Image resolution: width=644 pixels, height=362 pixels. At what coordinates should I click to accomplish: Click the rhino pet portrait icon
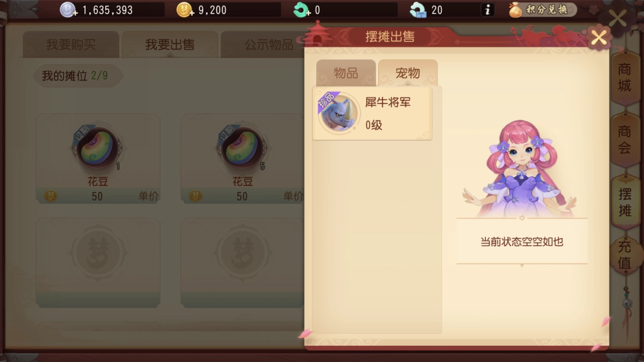tap(338, 113)
